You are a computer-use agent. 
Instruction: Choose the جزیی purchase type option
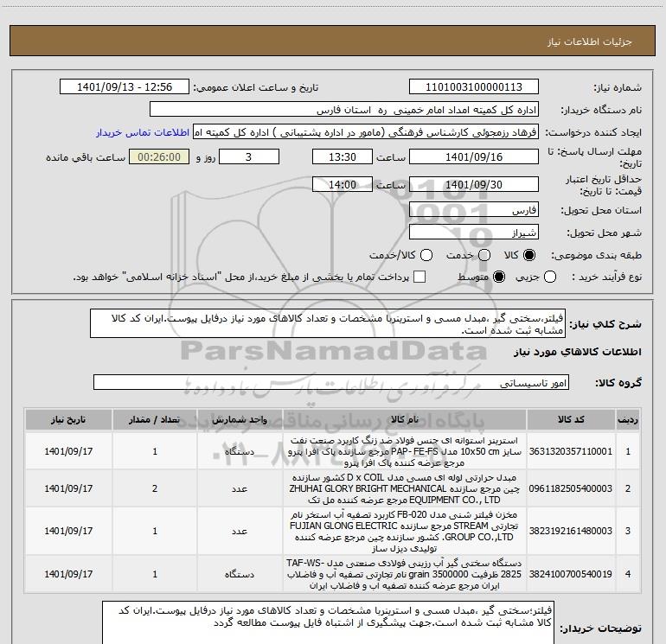pos(549,277)
